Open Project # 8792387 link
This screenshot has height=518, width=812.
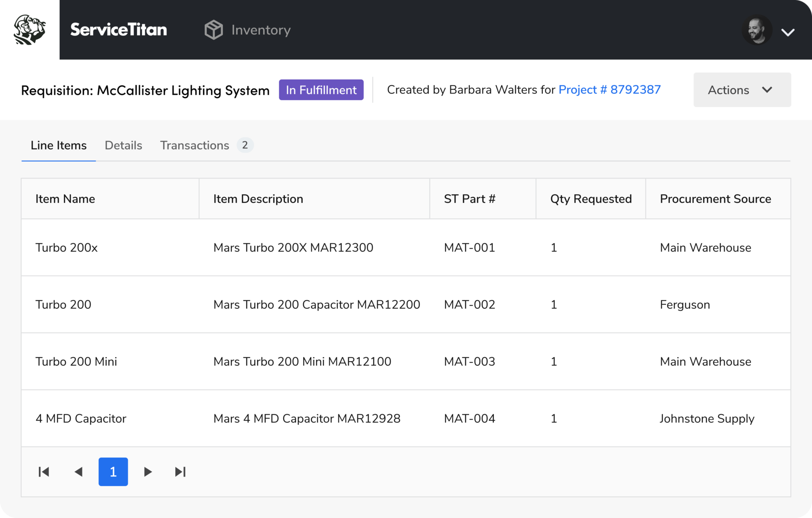[609, 90]
